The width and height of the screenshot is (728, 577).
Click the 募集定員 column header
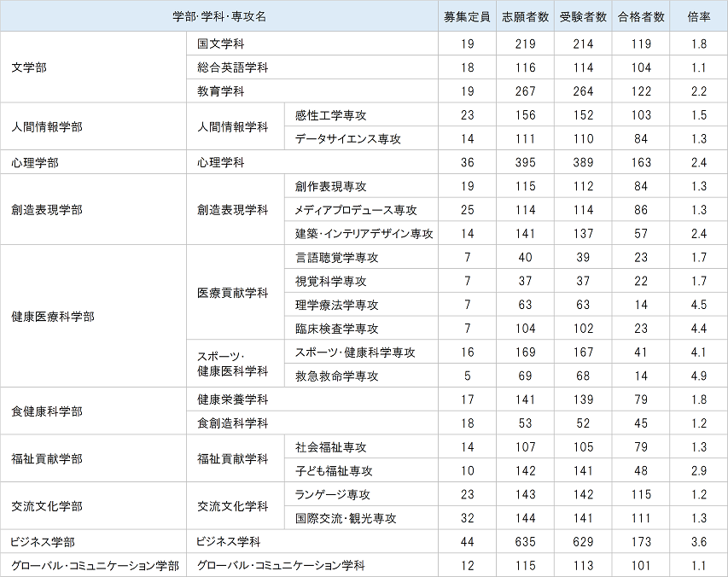point(467,18)
